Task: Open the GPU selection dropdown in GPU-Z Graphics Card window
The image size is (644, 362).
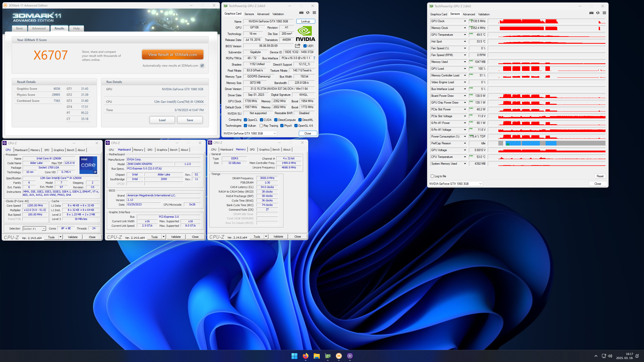Action: pyautogui.click(x=250, y=133)
